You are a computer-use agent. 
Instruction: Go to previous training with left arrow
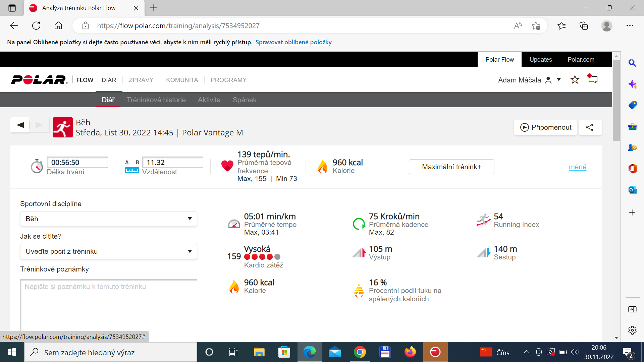[20, 125]
